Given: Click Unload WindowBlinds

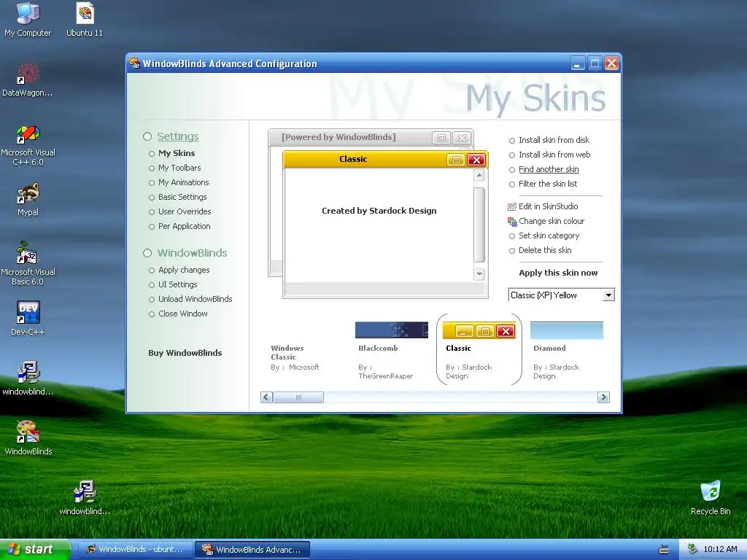Looking at the screenshot, I should pos(195,300).
